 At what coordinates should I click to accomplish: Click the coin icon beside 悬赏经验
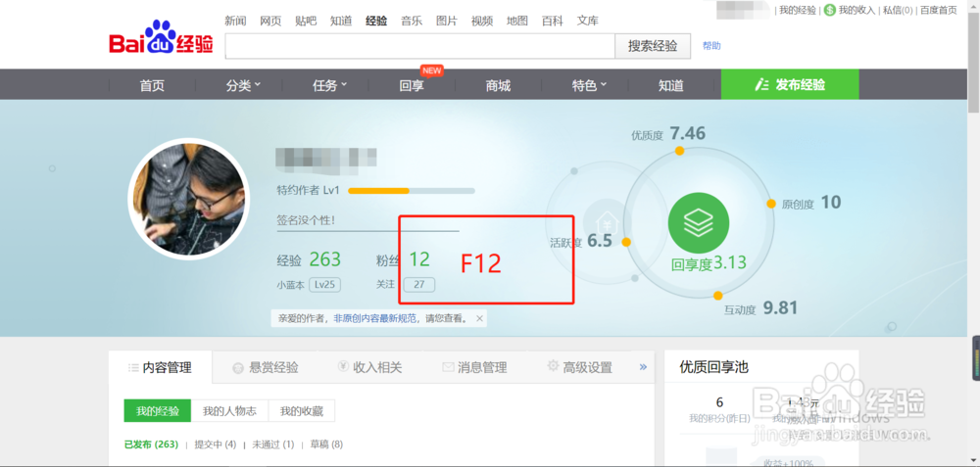click(237, 368)
